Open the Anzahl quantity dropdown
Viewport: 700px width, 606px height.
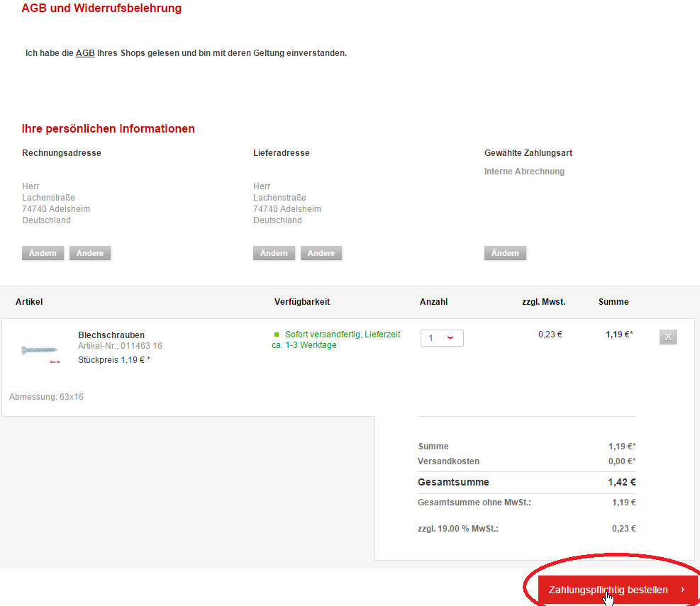442,338
